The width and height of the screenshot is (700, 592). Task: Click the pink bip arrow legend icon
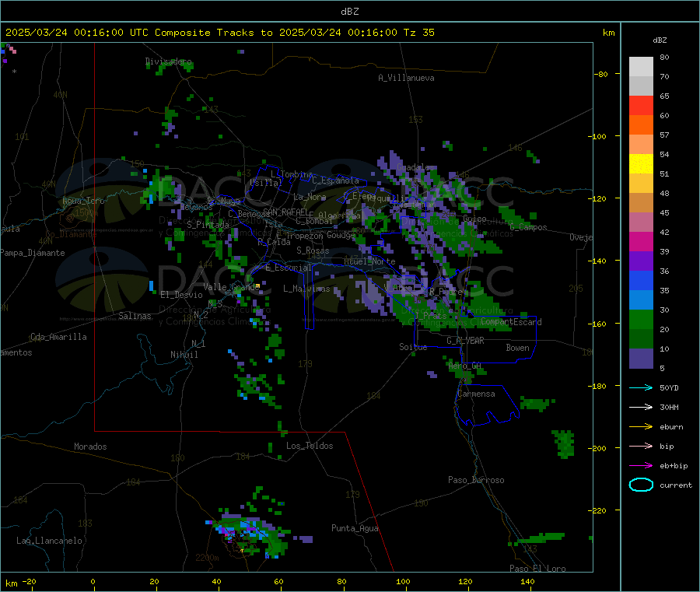641,446
